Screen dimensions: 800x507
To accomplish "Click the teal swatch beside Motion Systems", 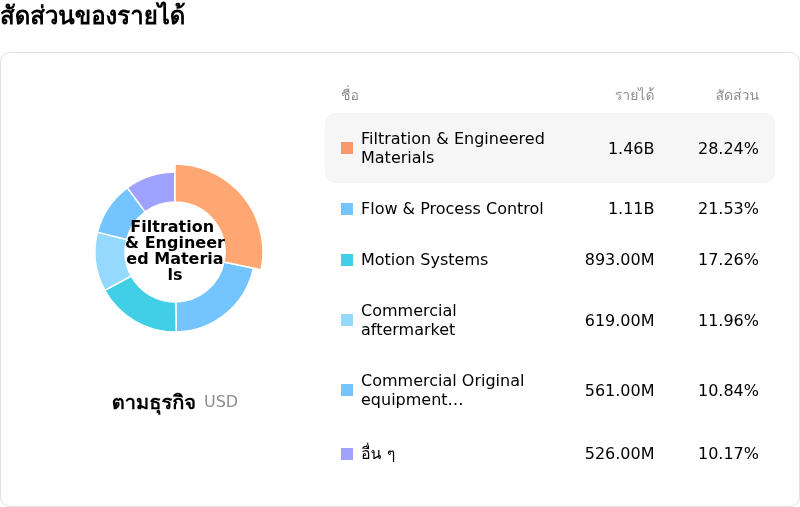I will pyautogui.click(x=347, y=260).
